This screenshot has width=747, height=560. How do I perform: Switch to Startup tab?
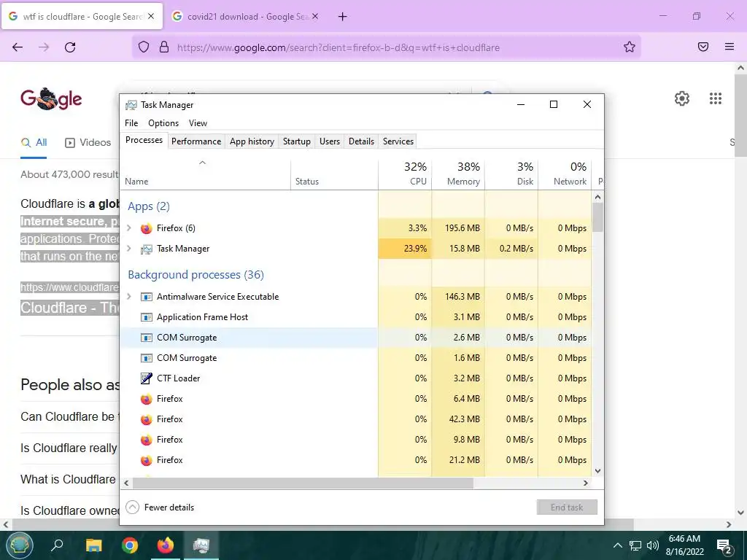pos(297,141)
